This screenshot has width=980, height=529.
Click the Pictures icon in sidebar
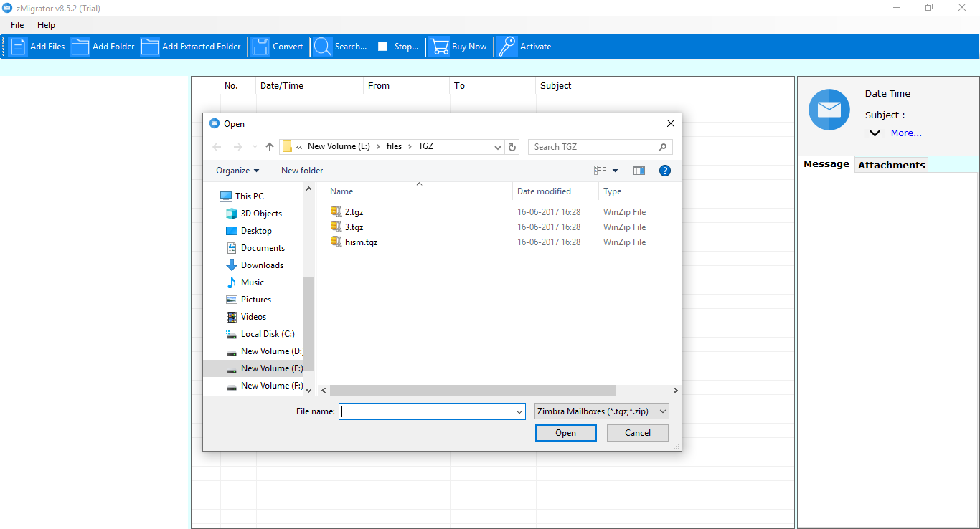pyautogui.click(x=232, y=300)
